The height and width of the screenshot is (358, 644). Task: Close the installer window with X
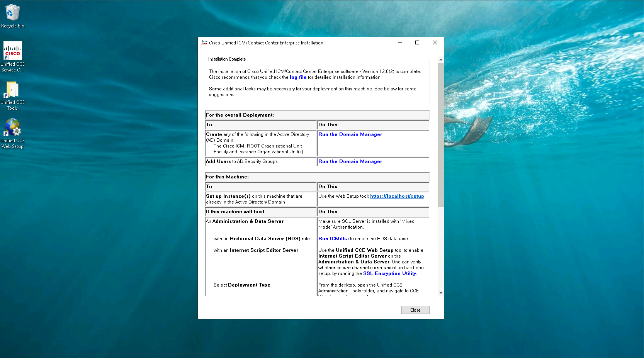435,43
